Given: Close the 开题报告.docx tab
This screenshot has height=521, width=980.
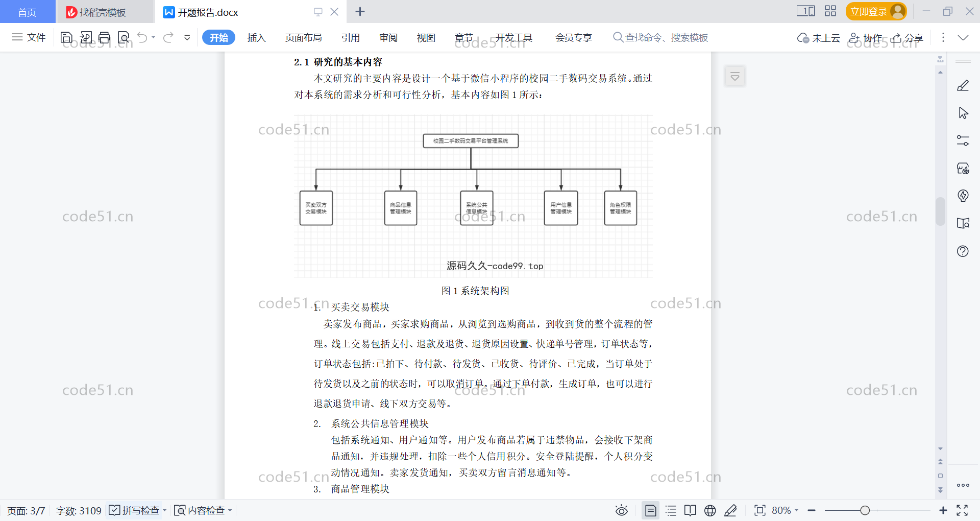Looking at the screenshot, I should [x=334, y=12].
